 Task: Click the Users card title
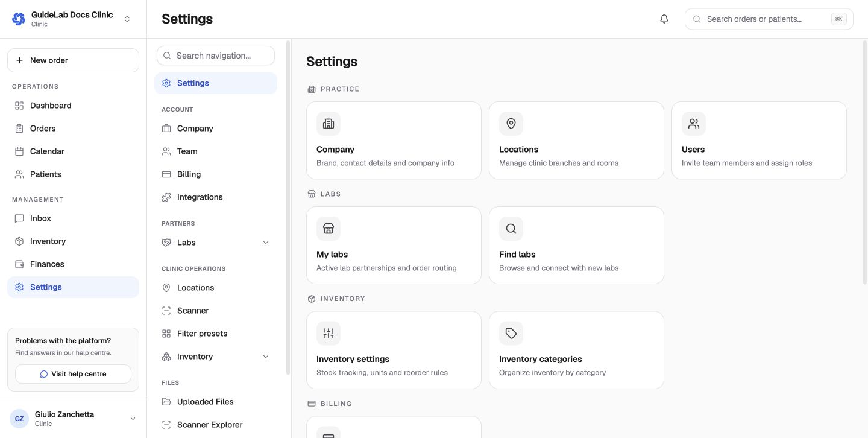tap(693, 150)
